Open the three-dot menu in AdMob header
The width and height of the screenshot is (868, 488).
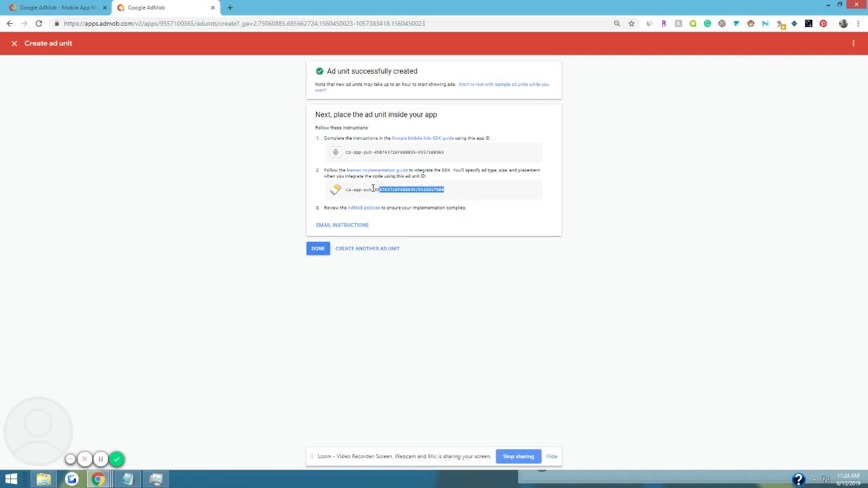pyautogui.click(x=853, y=43)
